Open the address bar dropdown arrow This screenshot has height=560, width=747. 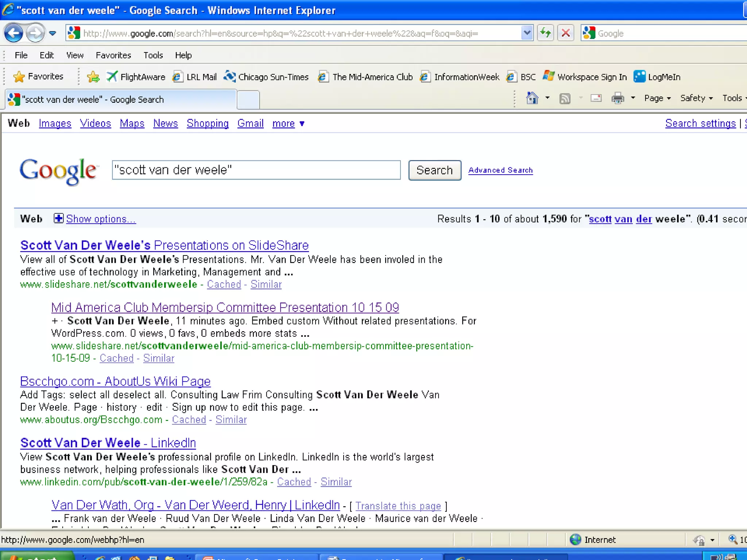coord(526,33)
